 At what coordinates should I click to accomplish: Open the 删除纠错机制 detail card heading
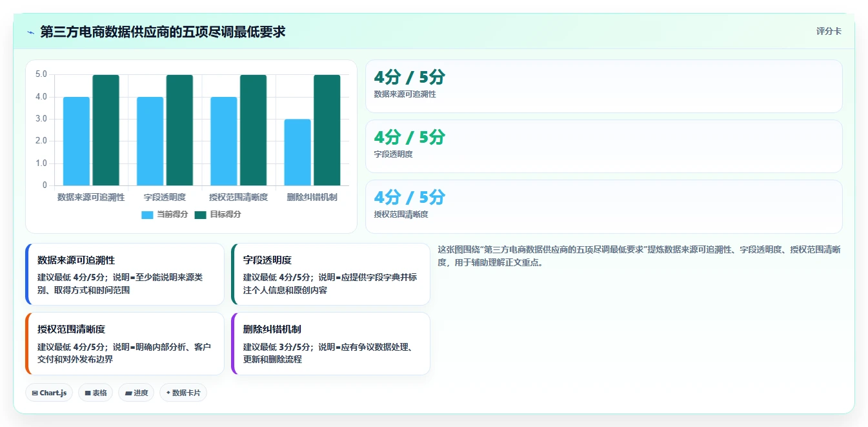(x=272, y=329)
